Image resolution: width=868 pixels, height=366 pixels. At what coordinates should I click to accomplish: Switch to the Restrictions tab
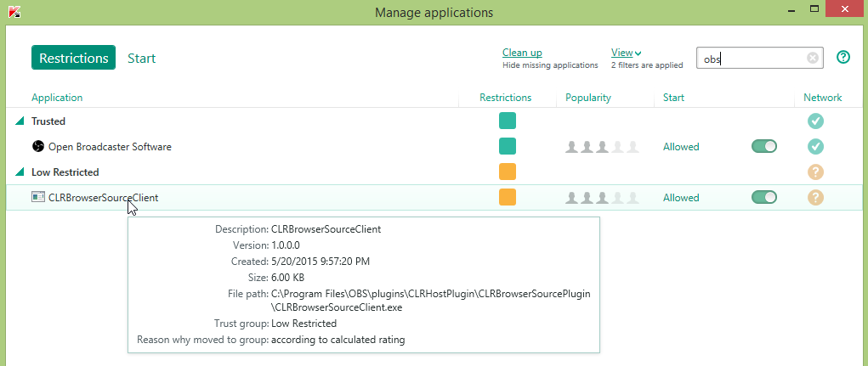[74, 58]
